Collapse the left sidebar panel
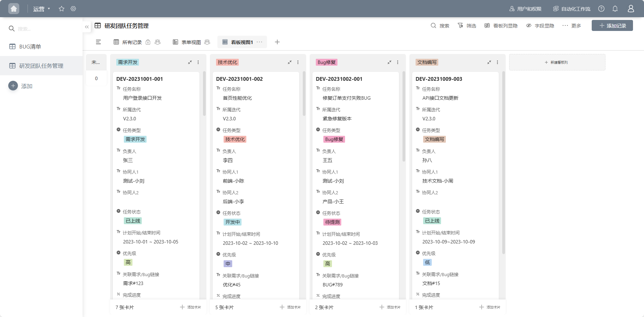The width and height of the screenshot is (644, 317). click(x=87, y=27)
